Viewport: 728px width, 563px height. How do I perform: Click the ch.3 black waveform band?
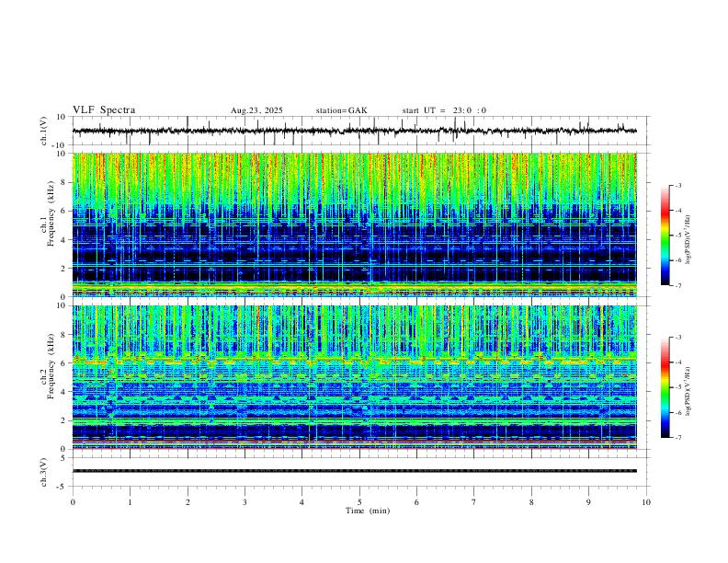tap(354, 471)
